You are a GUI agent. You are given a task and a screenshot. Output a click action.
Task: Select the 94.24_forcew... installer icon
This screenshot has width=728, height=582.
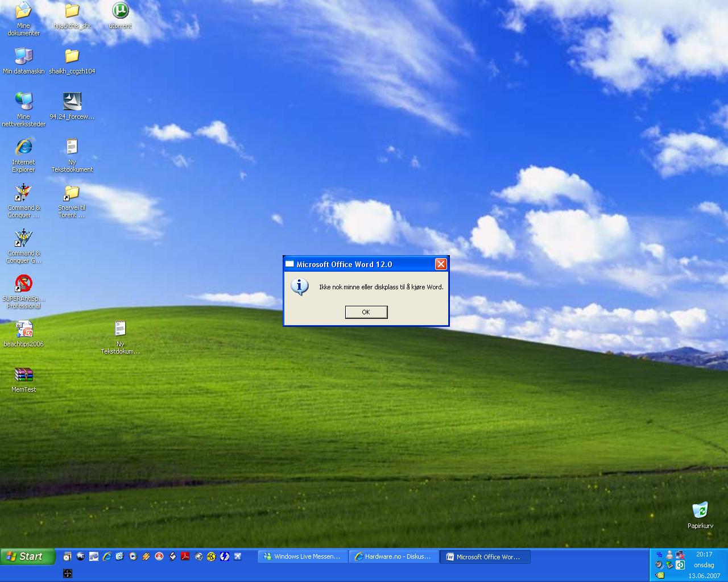click(72, 106)
